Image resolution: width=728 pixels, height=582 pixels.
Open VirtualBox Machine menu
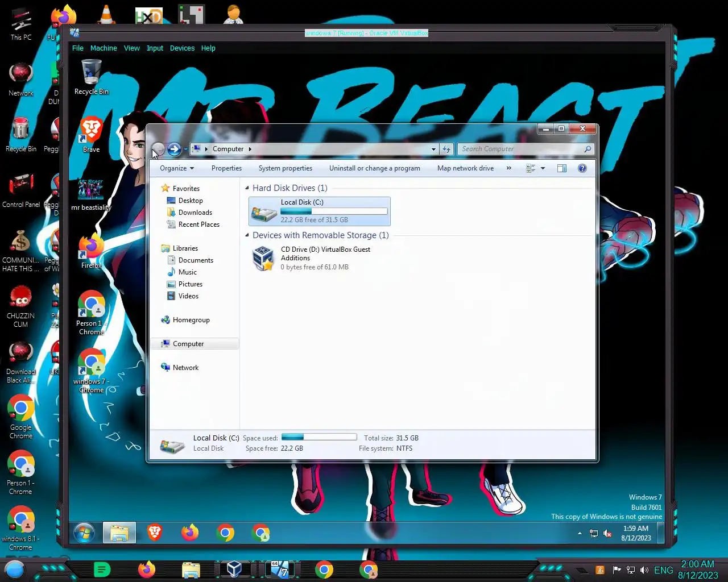pos(104,48)
